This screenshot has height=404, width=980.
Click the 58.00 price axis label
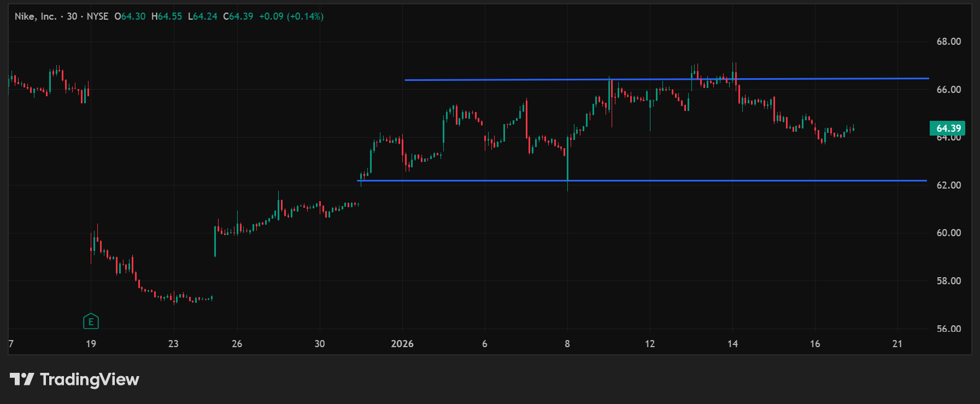click(x=948, y=281)
